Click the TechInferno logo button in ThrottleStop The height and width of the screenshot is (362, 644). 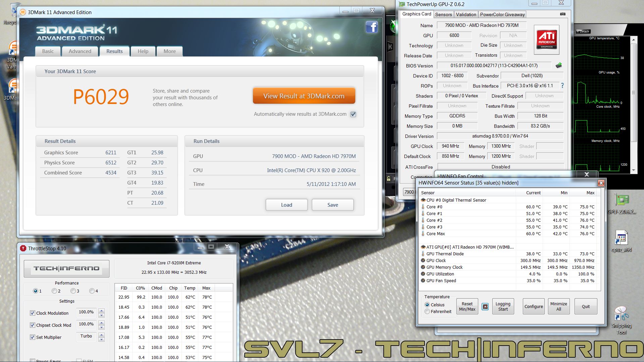66,268
